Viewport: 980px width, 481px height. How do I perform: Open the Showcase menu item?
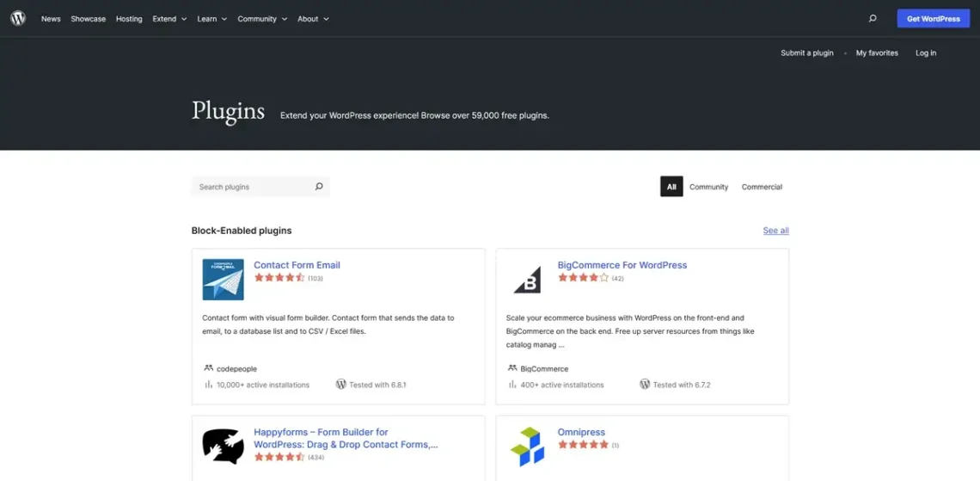[89, 19]
